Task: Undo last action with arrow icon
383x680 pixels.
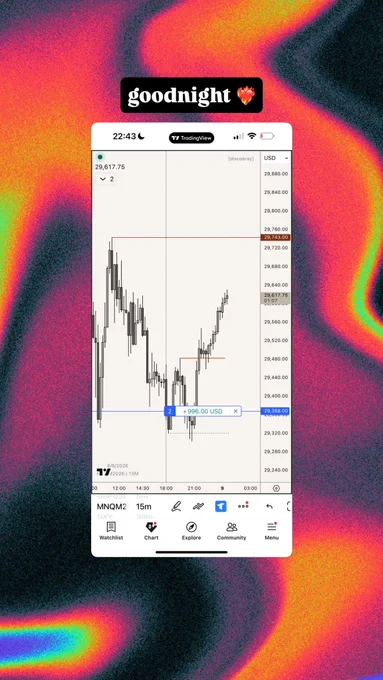Action: (x=269, y=506)
